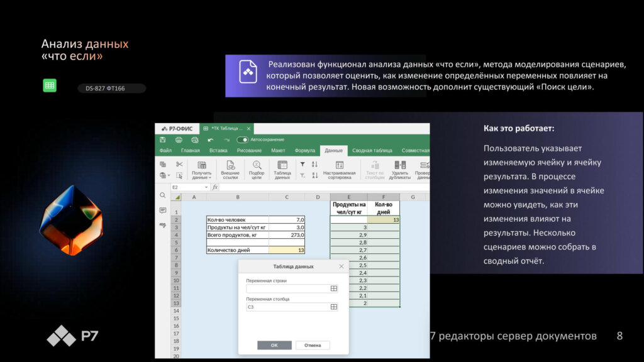Click the Save icon in the quick toolbar
Screen dimensions: 644x362
click(163, 140)
